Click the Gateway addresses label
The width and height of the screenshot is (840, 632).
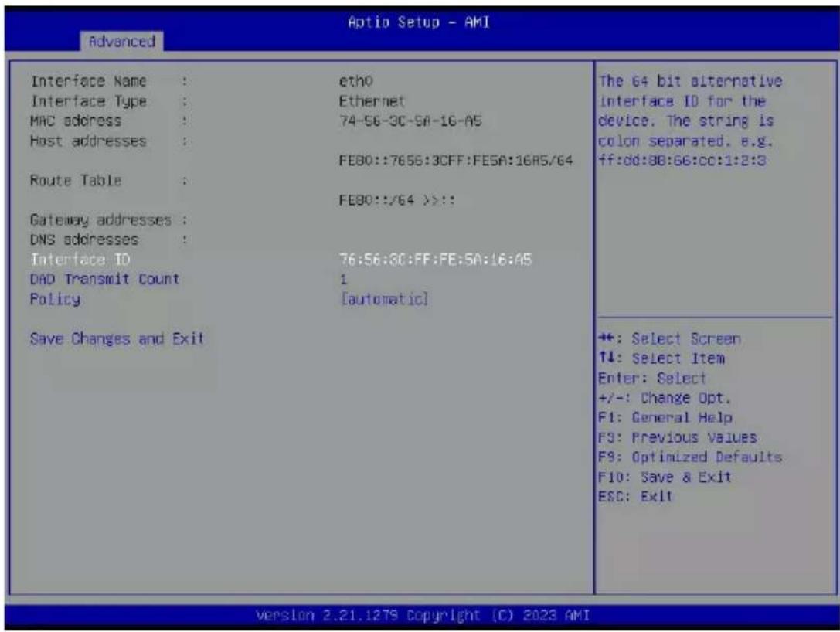(100, 220)
